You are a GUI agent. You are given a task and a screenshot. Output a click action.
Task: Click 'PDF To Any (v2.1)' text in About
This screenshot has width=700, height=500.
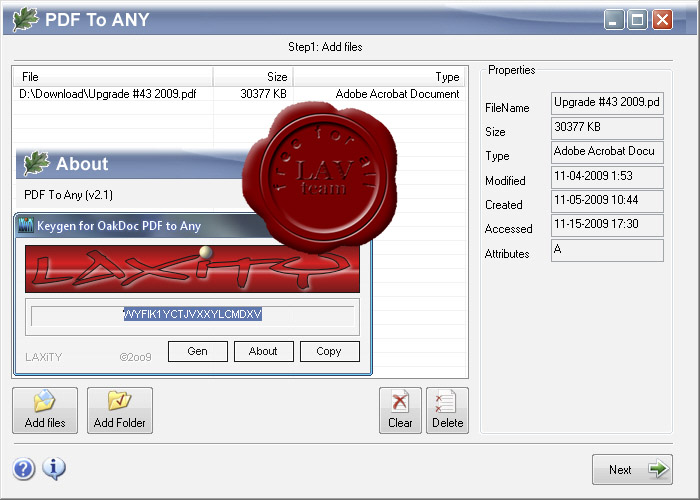click(68, 195)
